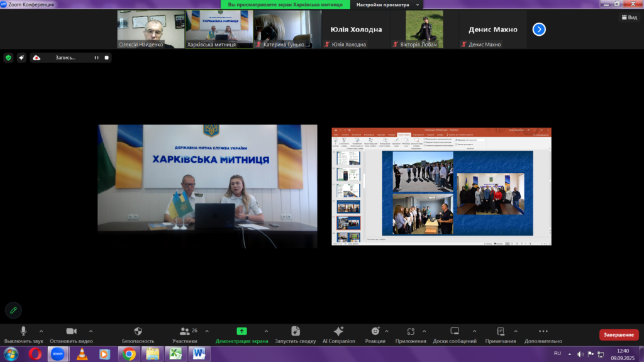The width and height of the screenshot is (644, 362).
Task: Open the Приложения apps icon
Action: (411, 331)
